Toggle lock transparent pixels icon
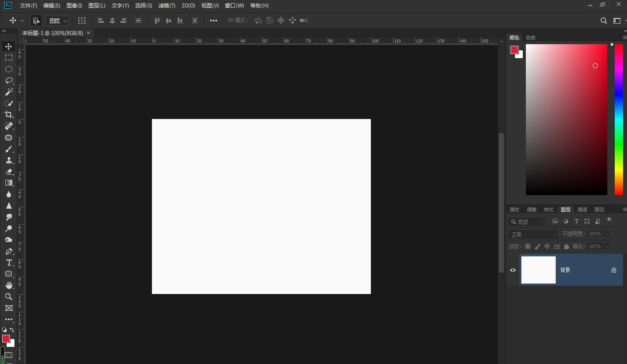 coord(528,246)
